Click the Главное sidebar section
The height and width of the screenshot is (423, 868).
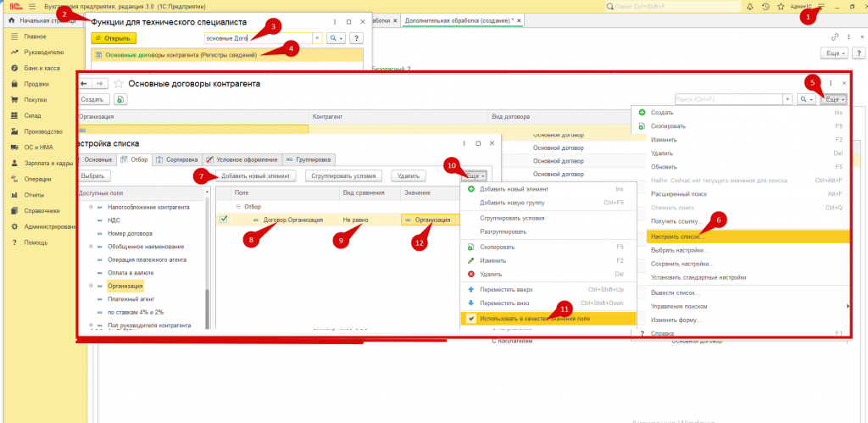coord(35,36)
